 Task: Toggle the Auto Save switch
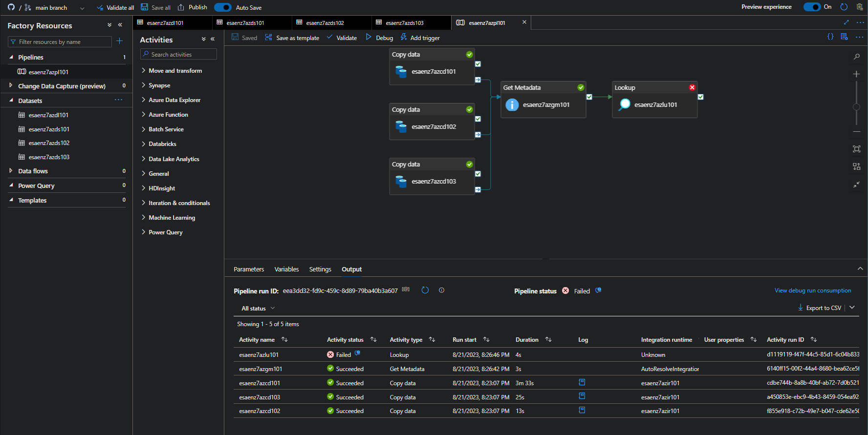(223, 7)
